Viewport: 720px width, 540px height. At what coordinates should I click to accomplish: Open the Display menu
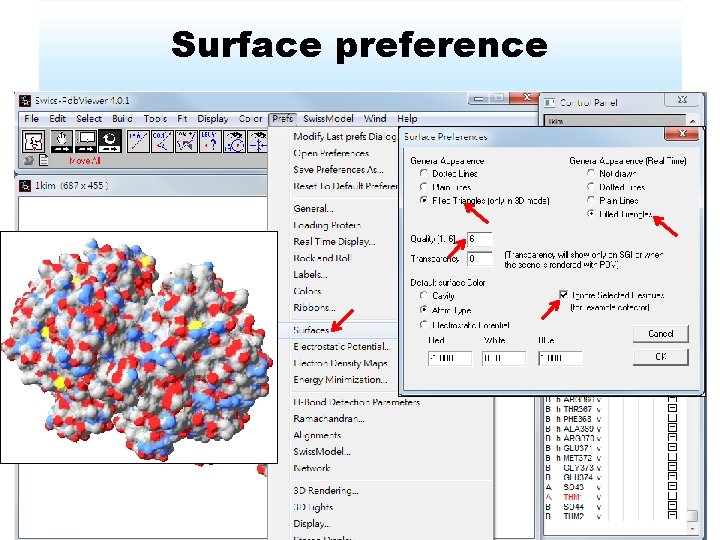[213, 118]
